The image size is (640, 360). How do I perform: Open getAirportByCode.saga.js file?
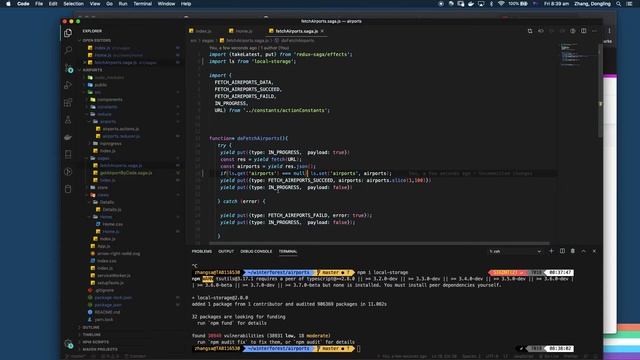click(126, 173)
